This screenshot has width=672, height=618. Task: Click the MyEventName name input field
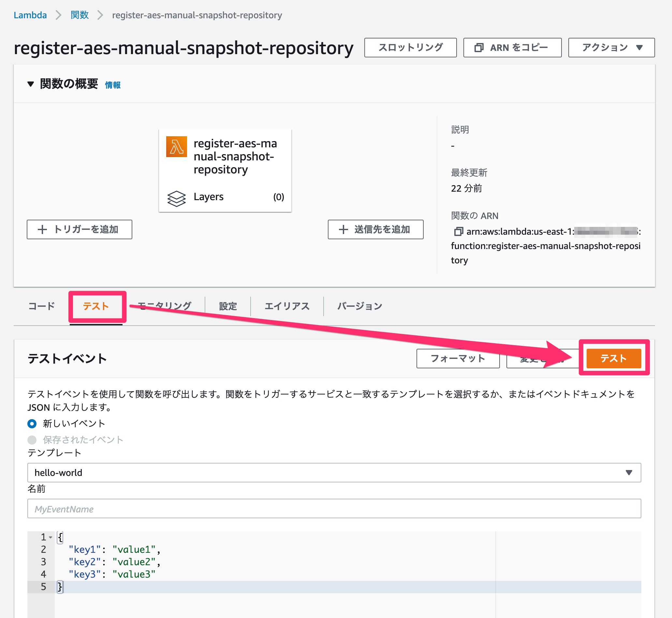tap(334, 509)
